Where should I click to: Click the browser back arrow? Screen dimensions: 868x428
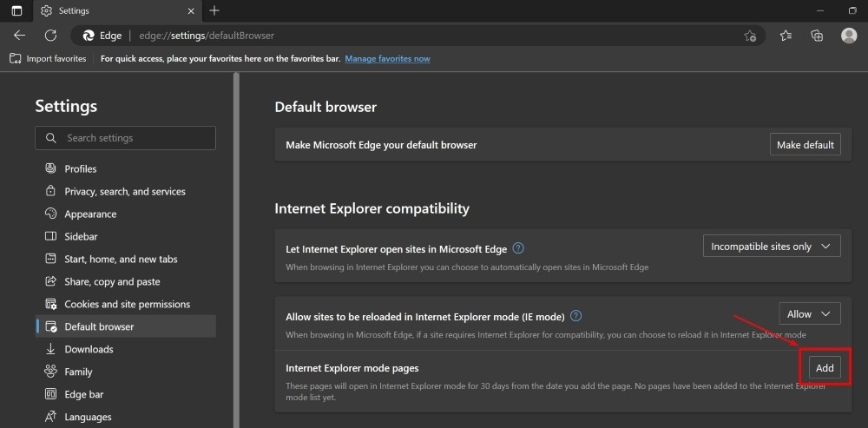click(20, 36)
